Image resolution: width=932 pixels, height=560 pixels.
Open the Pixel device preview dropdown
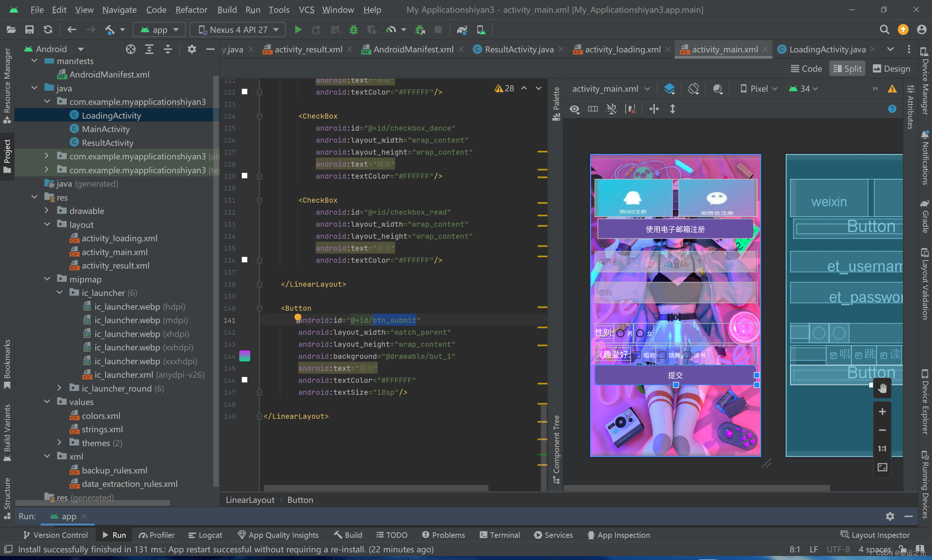(759, 89)
